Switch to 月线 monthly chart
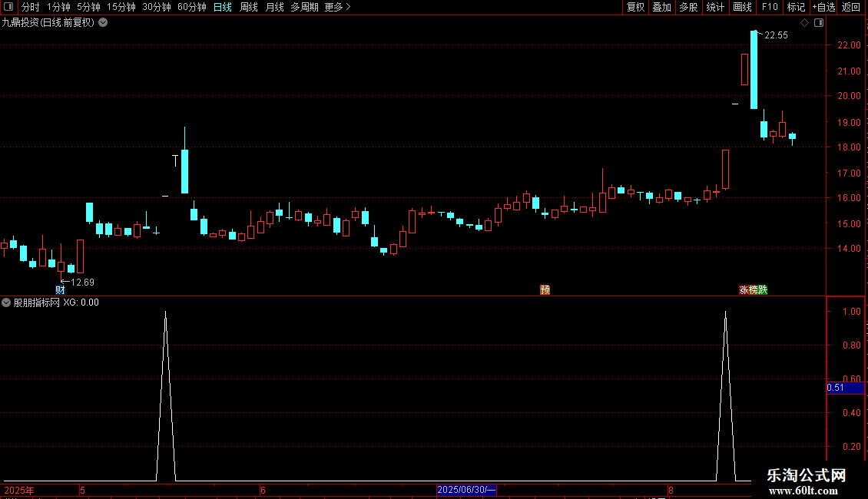The height and width of the screenshot is (499, 868). (x=274, y=7)
